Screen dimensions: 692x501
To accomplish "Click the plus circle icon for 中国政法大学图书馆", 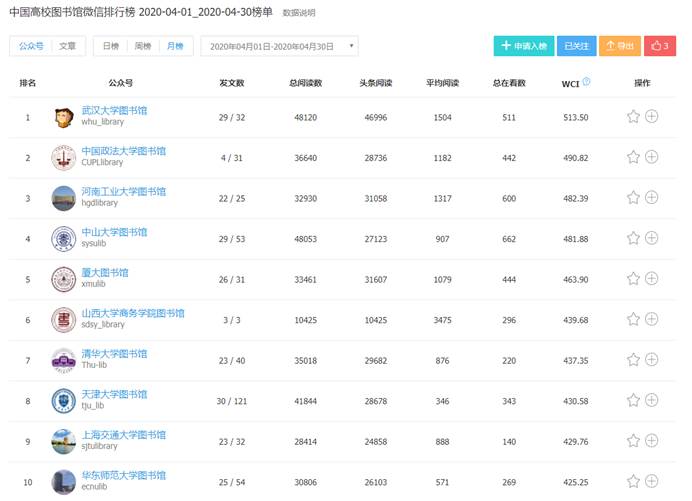I will click(x=652, y=157).
